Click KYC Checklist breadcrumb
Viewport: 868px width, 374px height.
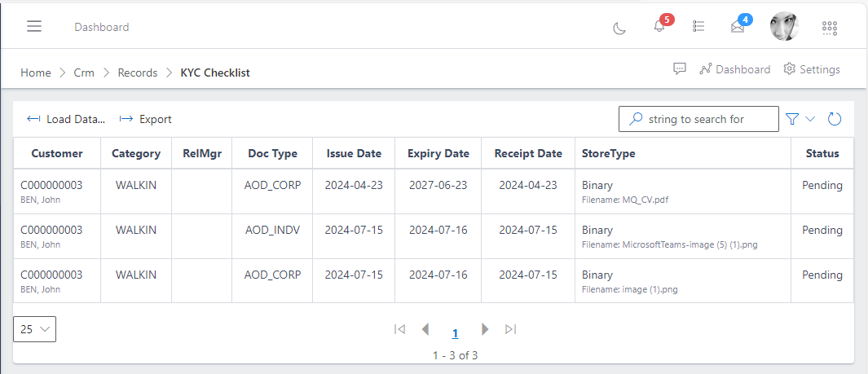215,73
